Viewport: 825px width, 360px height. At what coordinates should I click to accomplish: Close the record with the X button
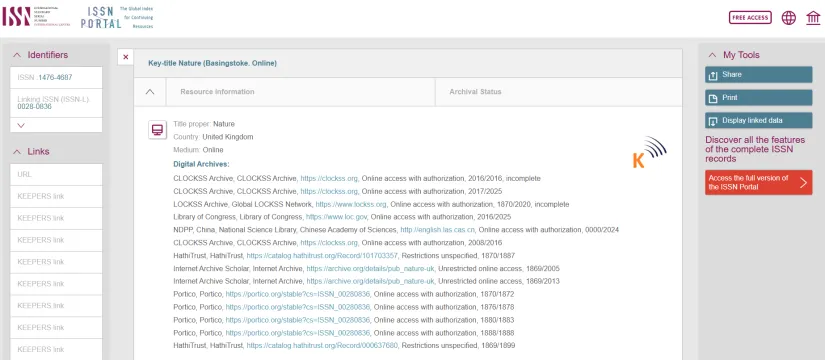click(125, 57)
